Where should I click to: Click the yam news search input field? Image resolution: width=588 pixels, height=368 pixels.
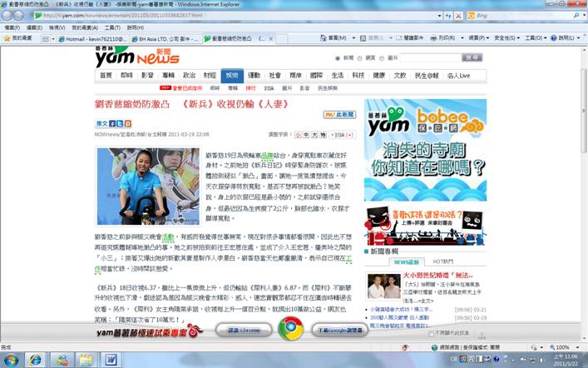click(431, 57)
